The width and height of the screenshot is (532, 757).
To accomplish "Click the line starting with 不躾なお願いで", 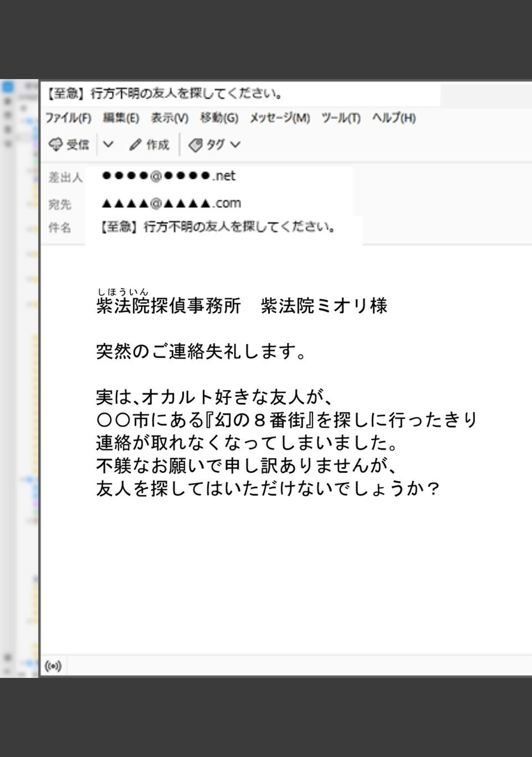I will pyautogui.click(x=247, y=466).
